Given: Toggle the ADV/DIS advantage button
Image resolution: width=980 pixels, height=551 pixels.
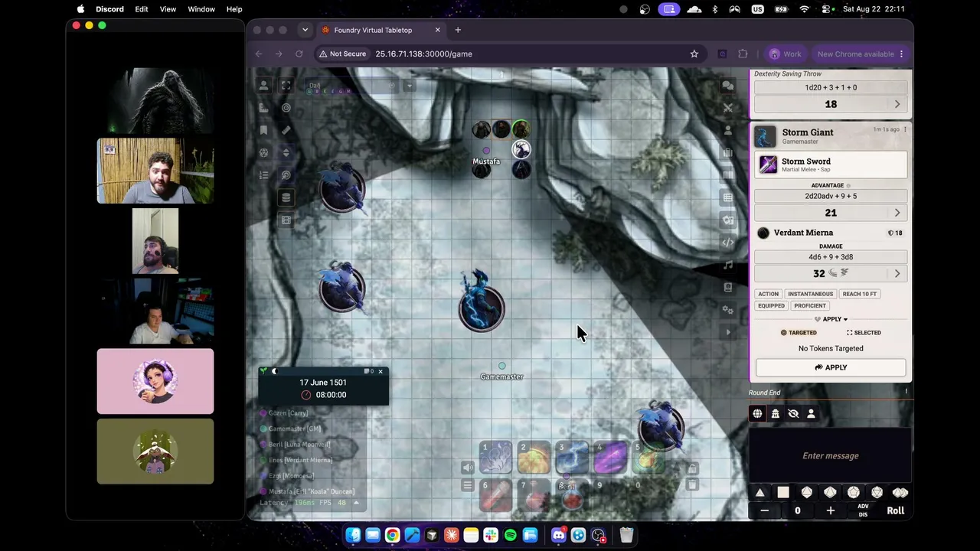Looking at the screenshot, I should [x=863, y=510].
